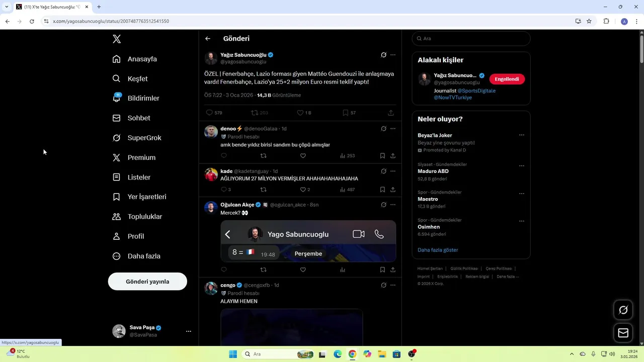Like denoo's reply
Image resolution: width=644 pixels, height=362 pixels.
point(303,156)
